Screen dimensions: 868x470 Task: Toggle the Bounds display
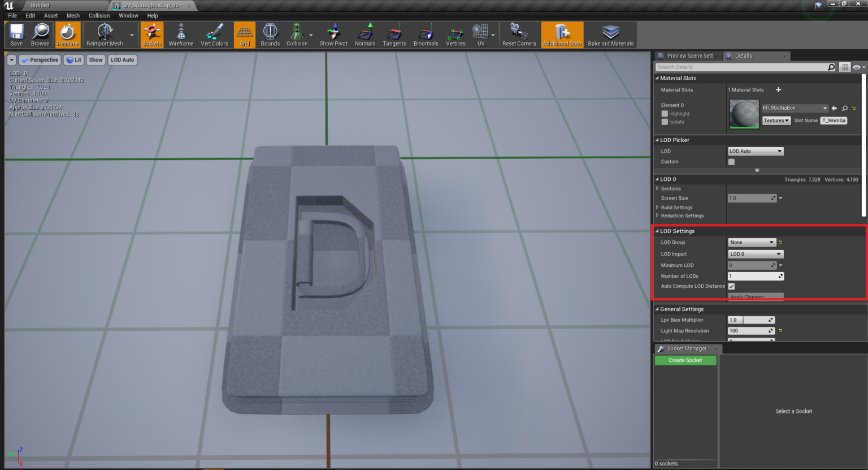click(270, 35)
